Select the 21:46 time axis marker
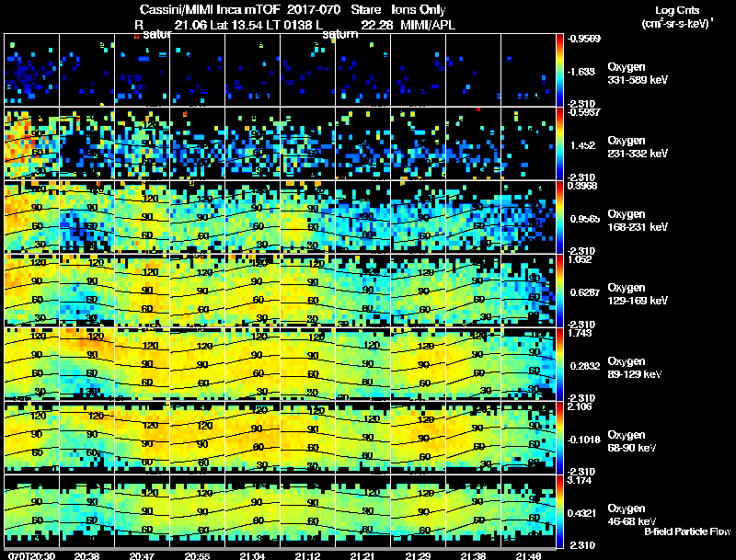The width and height of the screenshot is (736, 560). [528, 555]
